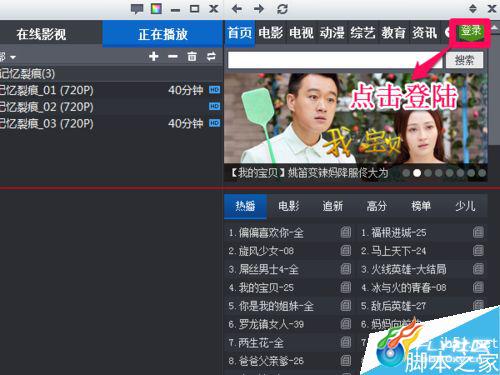Viewport: 500px width, 375px height.
Task: Click the 搜索 search button
Action: click(x=464, y=60)
